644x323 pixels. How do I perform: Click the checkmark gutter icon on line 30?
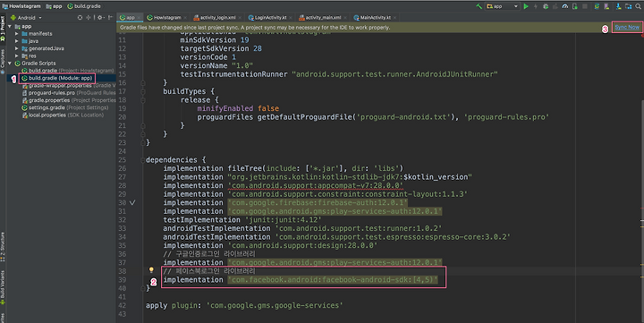click(x=132, y=202)
